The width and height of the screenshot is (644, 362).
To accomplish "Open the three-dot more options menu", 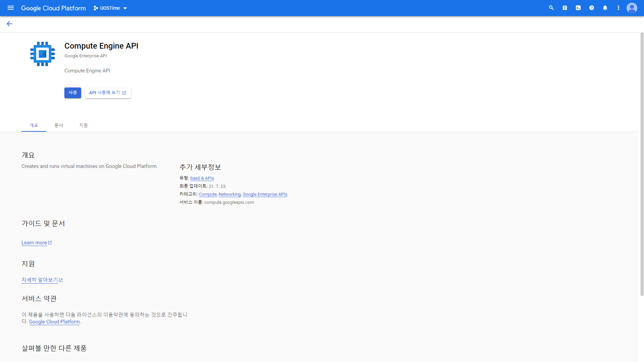I will [x=619, y=8].
